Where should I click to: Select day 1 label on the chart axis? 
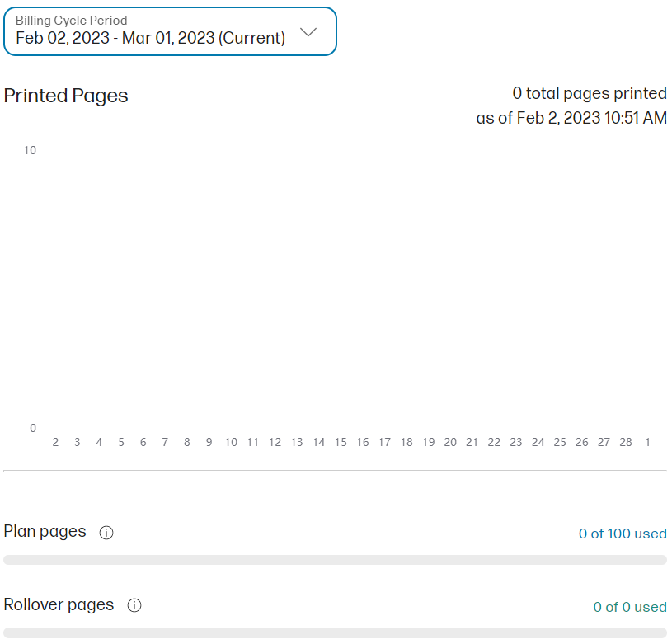pyautogui.click(x=647, y=442)
